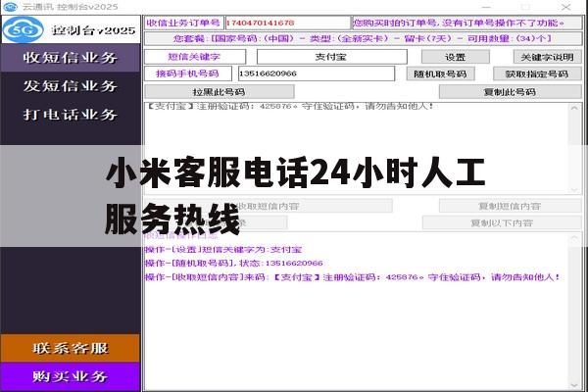Open 发短信业务 section
This screenshot has height=392, width=588.
[71, 86]
